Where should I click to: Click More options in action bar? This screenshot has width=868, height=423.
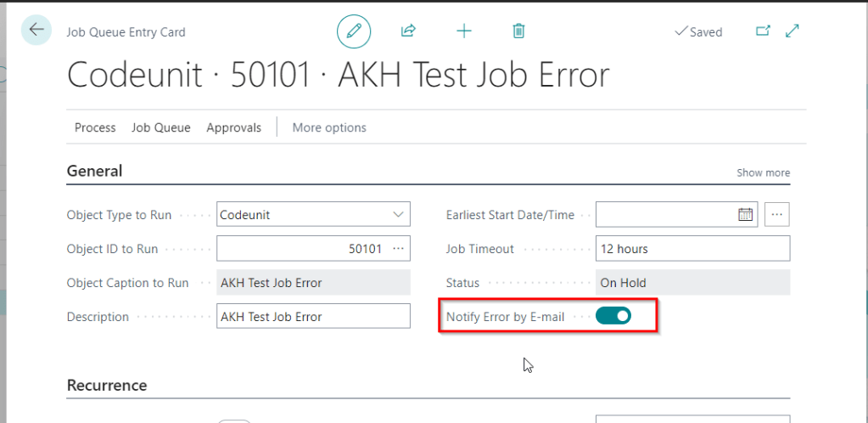coord(329,127)
